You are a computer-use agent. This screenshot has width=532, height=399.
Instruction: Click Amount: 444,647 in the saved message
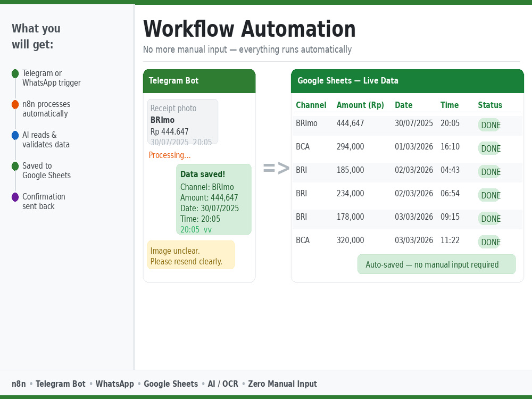coord(209,197)
